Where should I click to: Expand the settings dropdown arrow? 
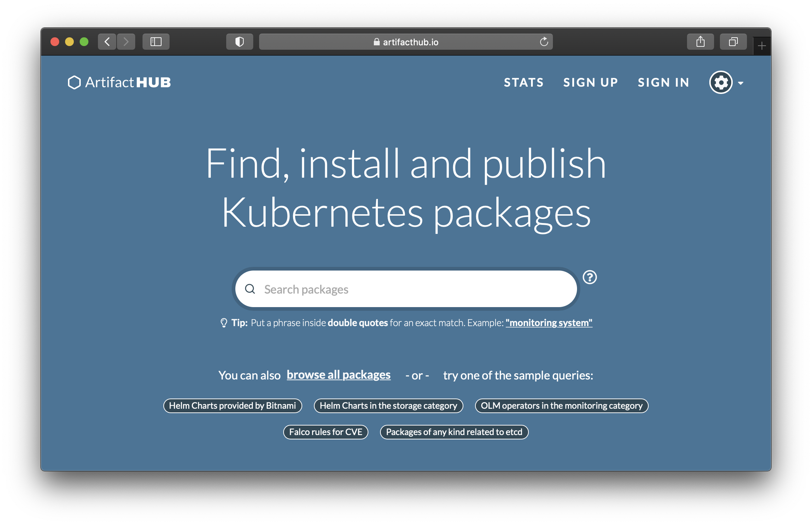point(741,83)
